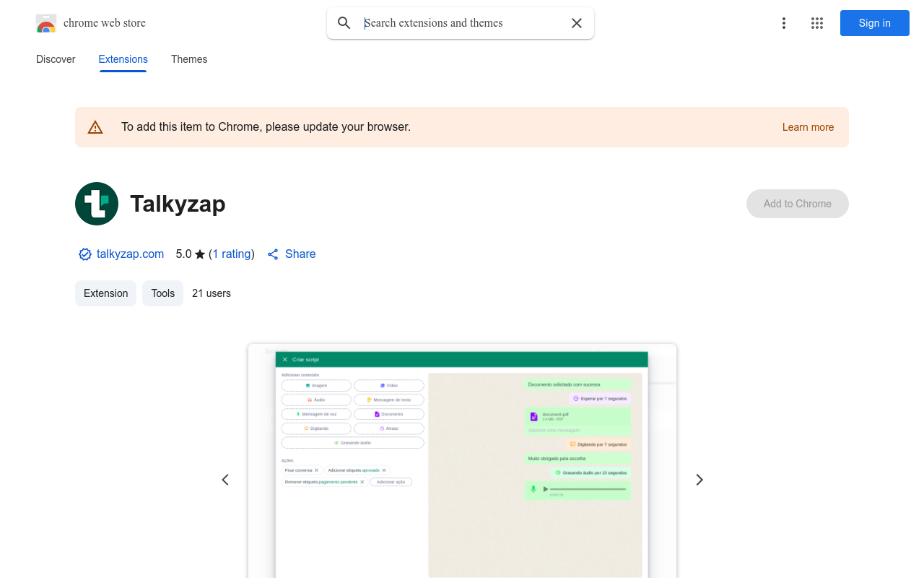Click the search magnifier icon
This screenshot has width=924, height=578.
click(344, 23)
